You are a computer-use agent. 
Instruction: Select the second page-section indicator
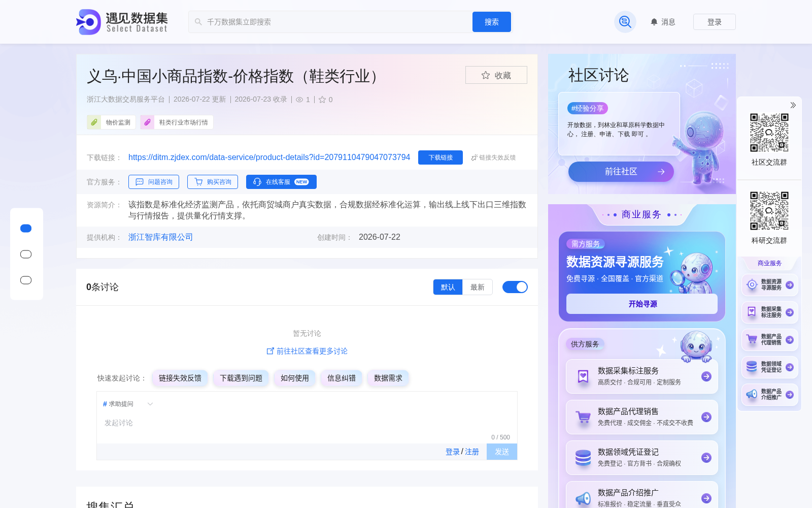pyautogui.click(x=26, y=254)
